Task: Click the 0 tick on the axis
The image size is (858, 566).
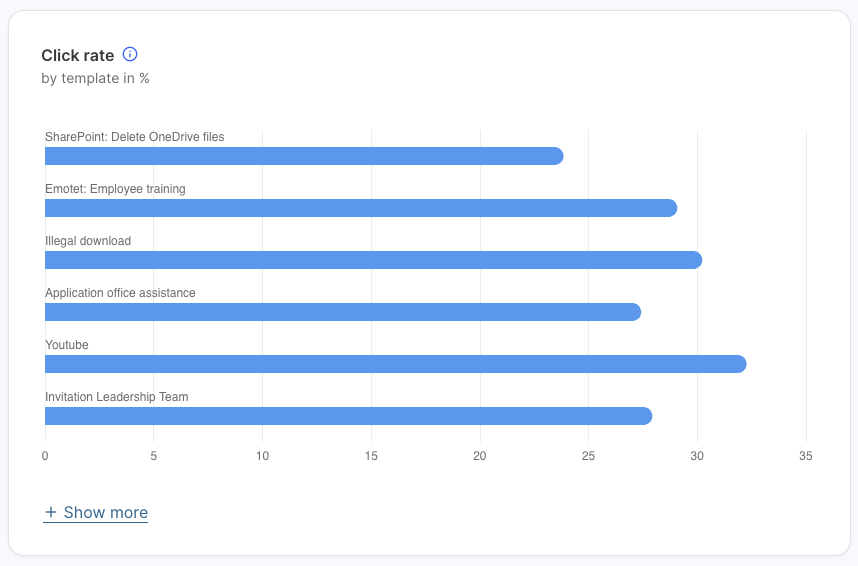Action: 45,456
